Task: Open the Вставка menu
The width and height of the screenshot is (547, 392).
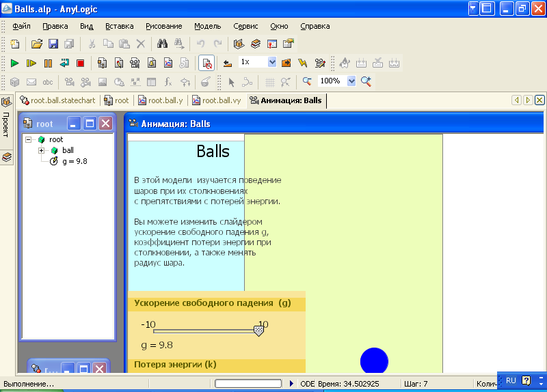Action: tap(119, 26)
